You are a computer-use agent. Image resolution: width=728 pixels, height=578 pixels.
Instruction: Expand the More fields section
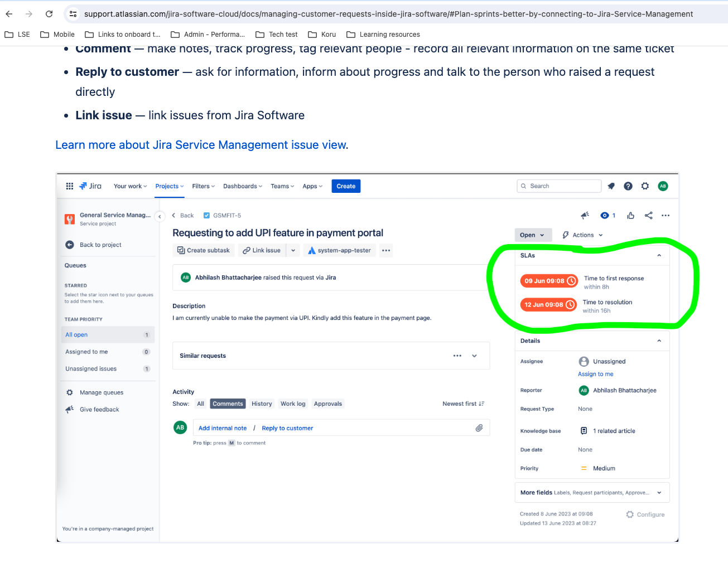pos(659,493)
